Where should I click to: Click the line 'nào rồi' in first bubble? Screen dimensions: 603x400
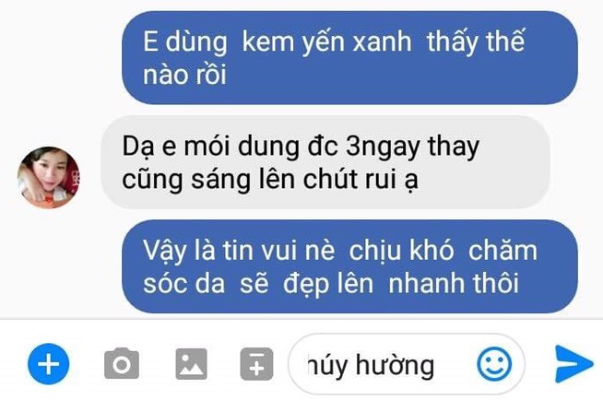click(185, 74)
